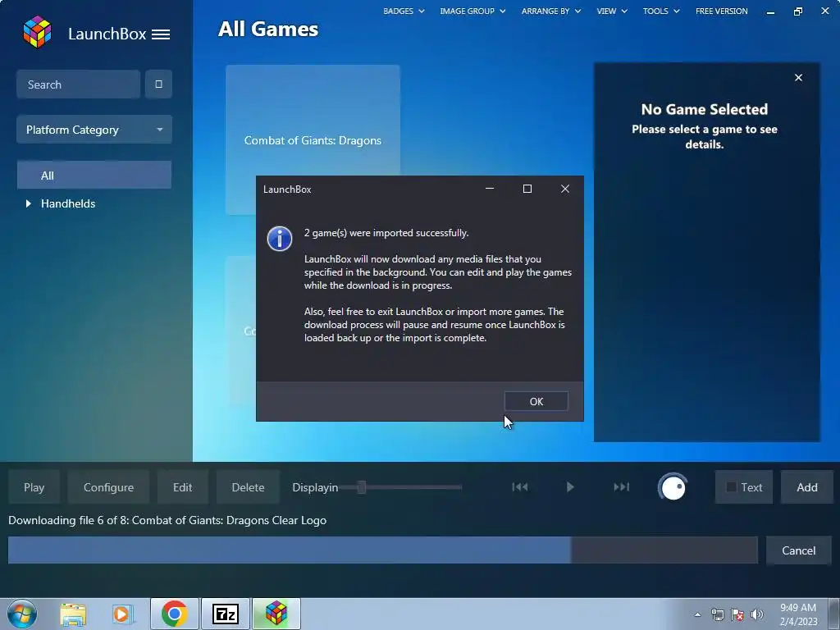840x630 pixels.
Task: Click the Free Version label
Action: (x=722, y=11)
